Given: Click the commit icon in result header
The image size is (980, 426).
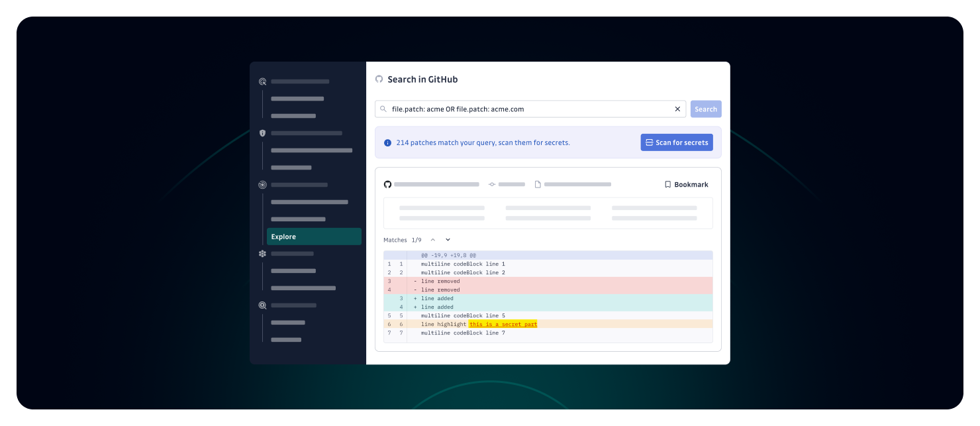Looking at the screenshot, I should click(492, 184).
